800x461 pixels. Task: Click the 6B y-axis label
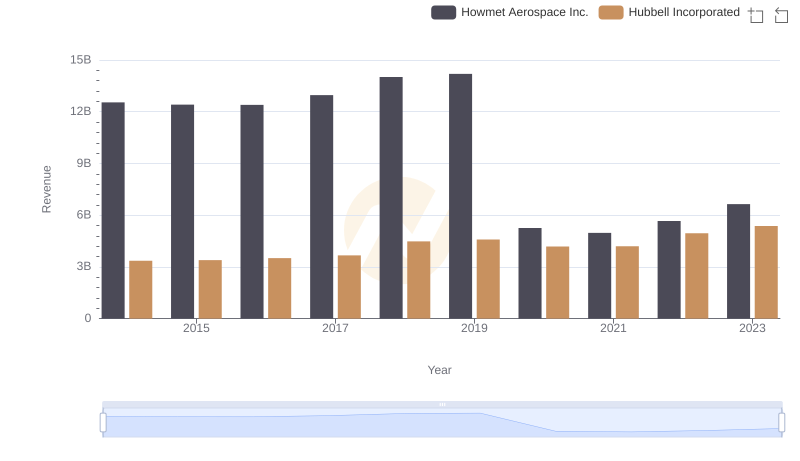click(x=84, y=215)
